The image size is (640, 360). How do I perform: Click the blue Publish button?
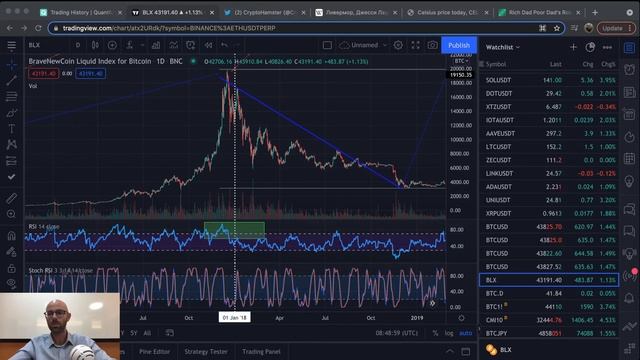tap(459, 45)
